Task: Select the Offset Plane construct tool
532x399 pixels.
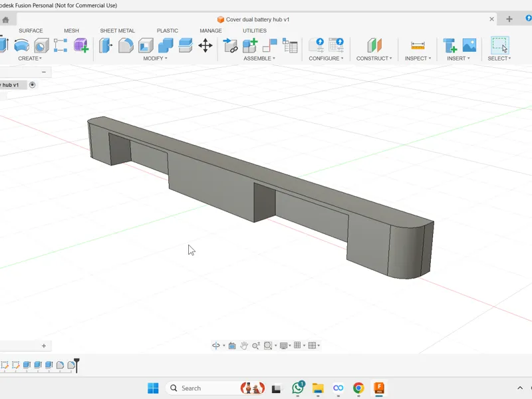Action: pyautogui.click(x=374, y=45)
